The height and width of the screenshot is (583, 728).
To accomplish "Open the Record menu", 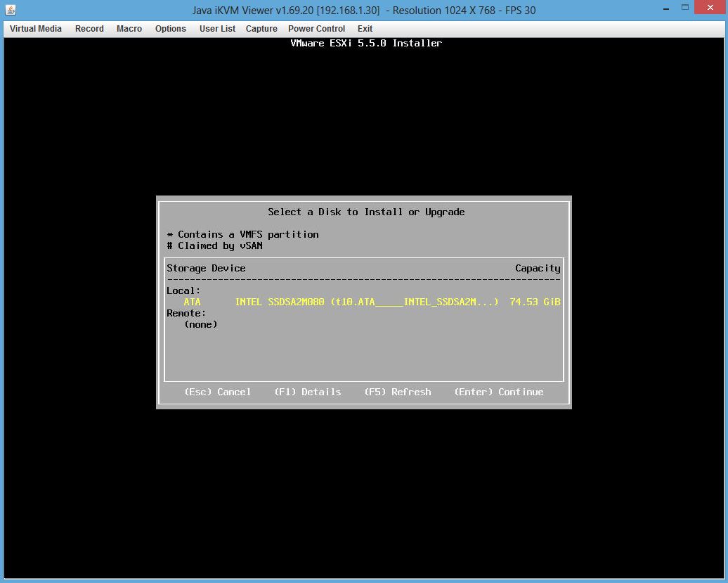I will [x=89, y=29].
